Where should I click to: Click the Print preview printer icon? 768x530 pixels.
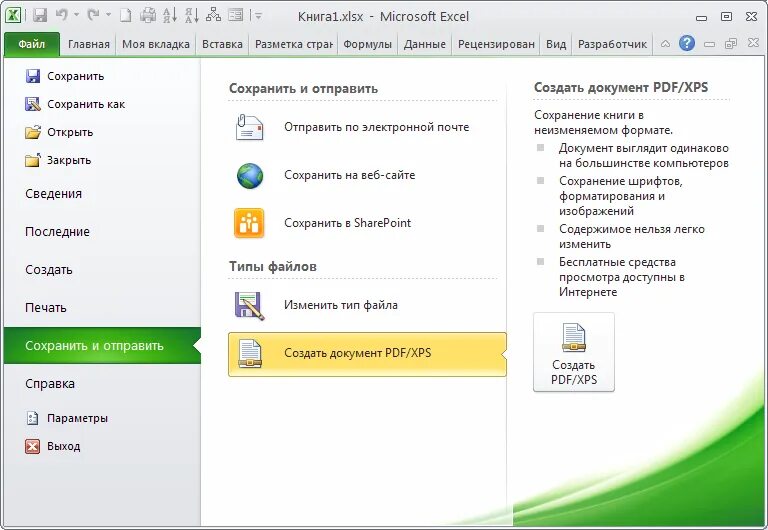coord(148,16)
